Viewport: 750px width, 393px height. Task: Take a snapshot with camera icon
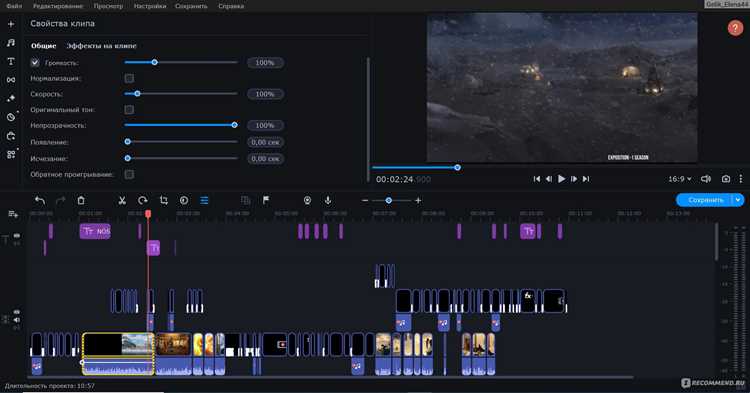pos(726,179)
